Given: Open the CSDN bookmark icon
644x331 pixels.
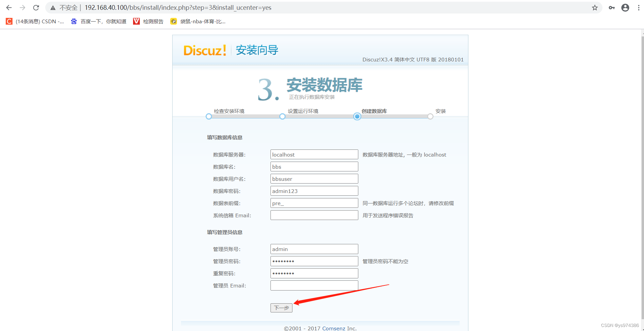Looking at the screenshot, I should [9, 21].
